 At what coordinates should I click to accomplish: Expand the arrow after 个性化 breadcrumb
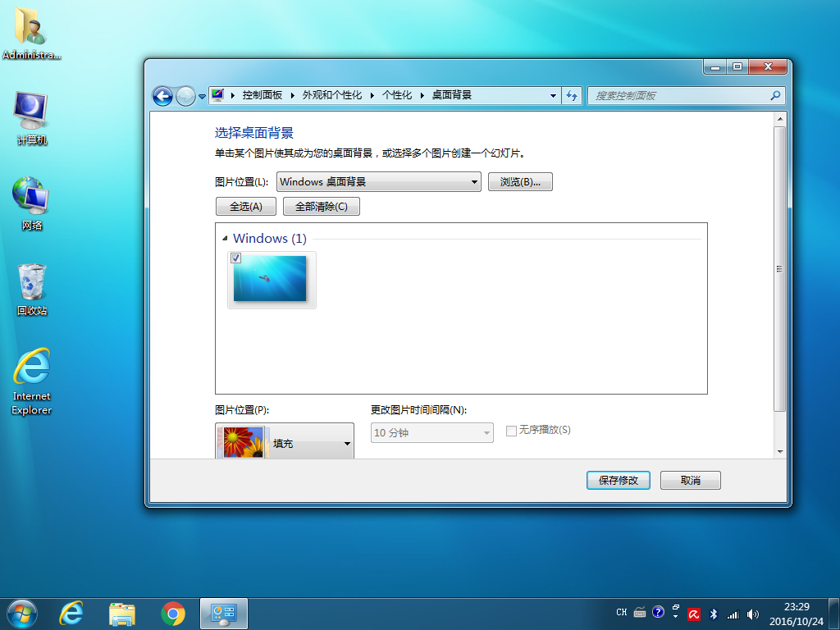[x=422, y=95]
